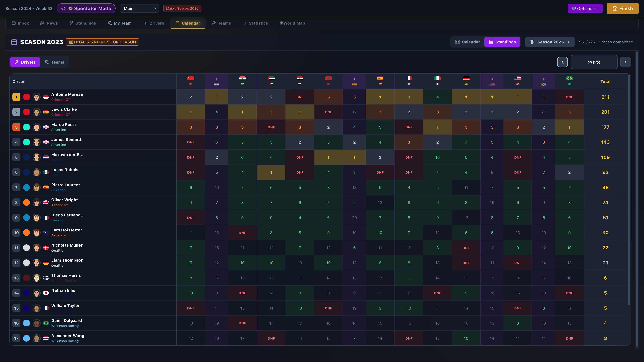
Task: Switch to the Calendar grid view
Action: pos(468,42)
